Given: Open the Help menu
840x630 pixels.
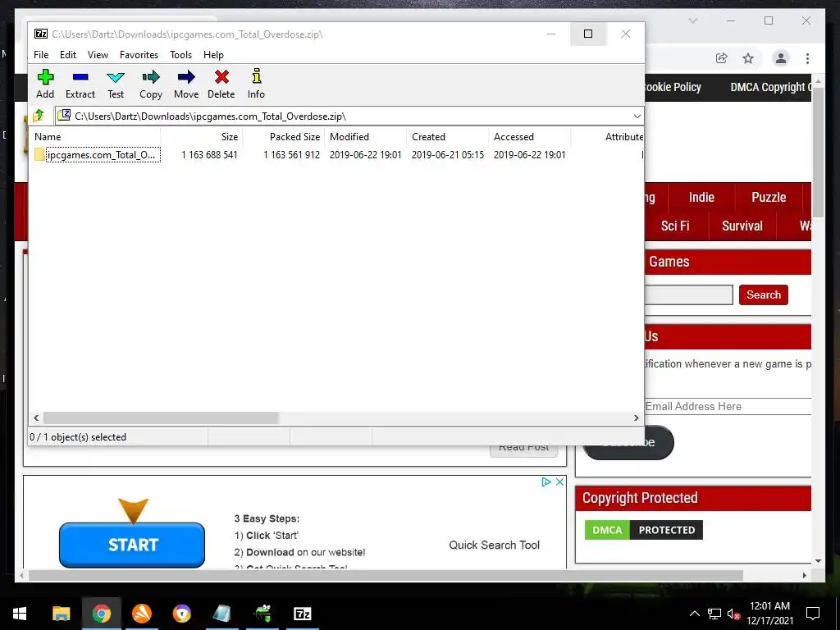Looking at the screenshot, I should [213, 55].
